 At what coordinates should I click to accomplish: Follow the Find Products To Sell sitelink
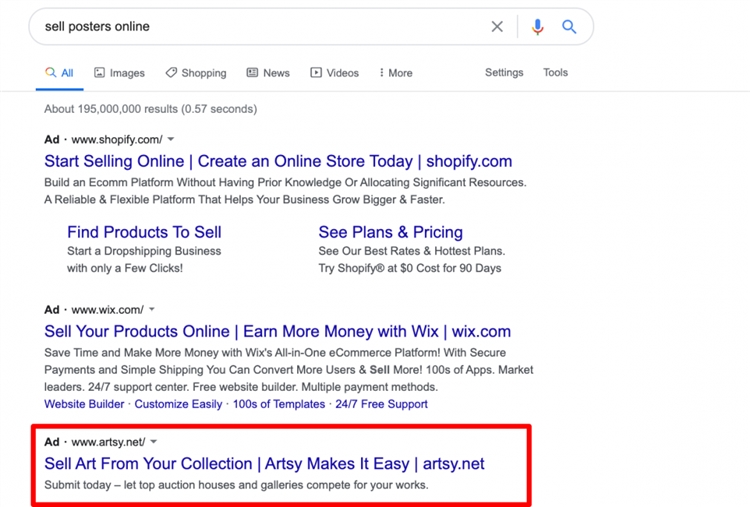tap(144, 232)
